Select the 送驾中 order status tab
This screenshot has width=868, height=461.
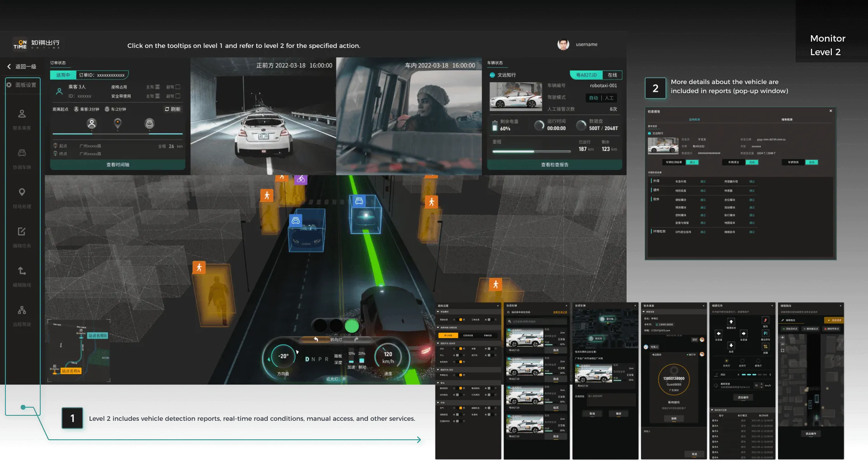tap(63, 75)
